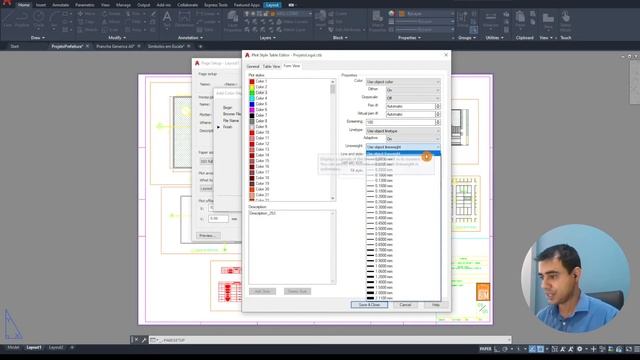Select the Scale tool in Modify panel
Viewport: 640px width, 360px height.
tap(110, 30)
